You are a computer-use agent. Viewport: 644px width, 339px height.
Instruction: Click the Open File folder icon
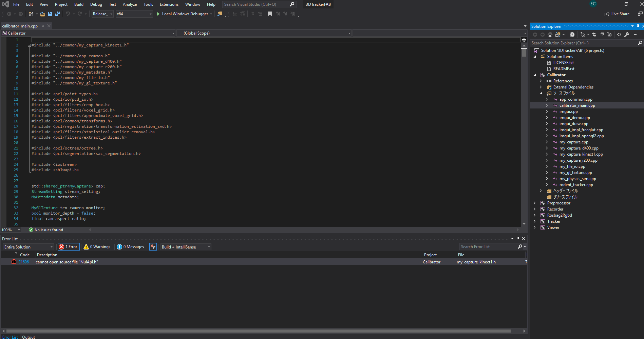coord(42,14)
